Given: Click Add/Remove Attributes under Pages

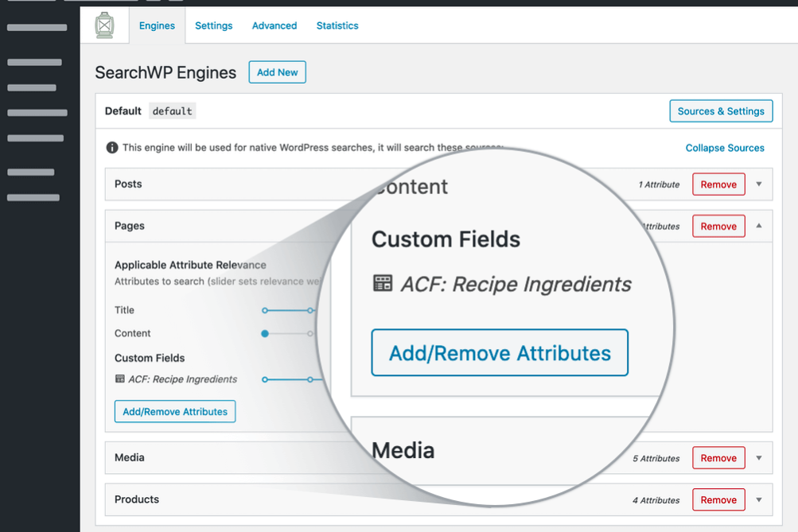Looking at the screenshot, I should click(175, 412).
